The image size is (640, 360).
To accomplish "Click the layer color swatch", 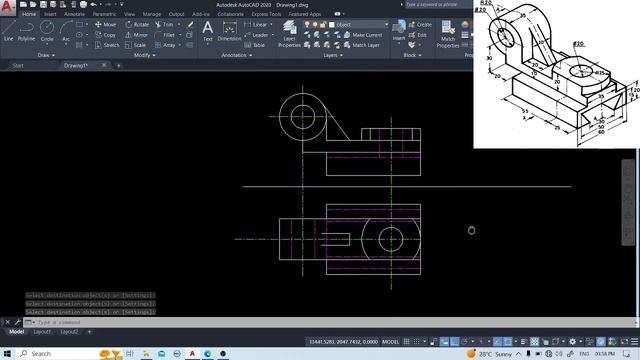I will tap(332, 25).
